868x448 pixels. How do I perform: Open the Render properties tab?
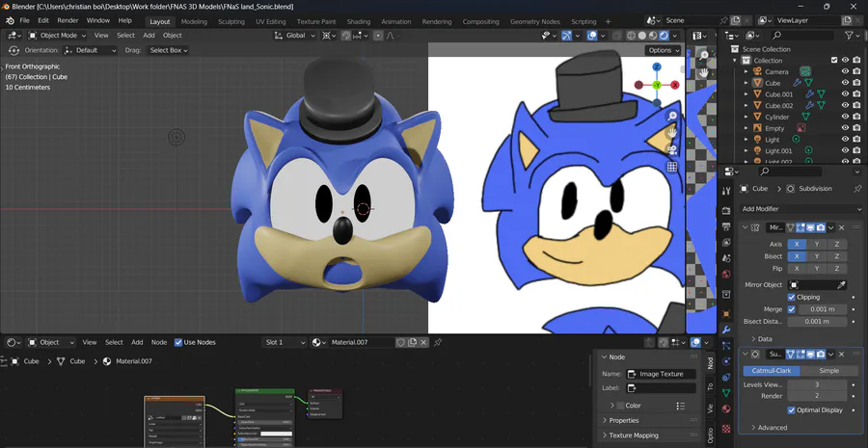coord(726,211)
